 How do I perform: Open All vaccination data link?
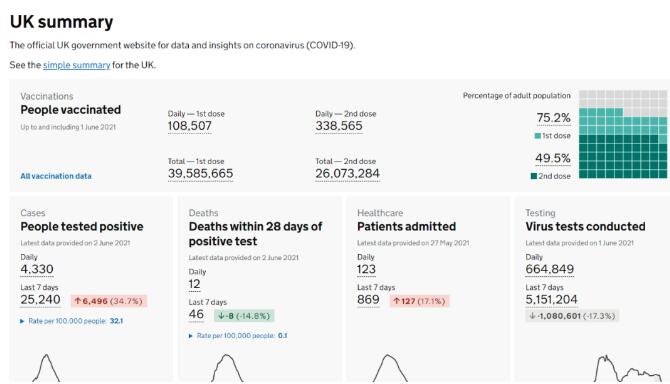pos(56,176)
